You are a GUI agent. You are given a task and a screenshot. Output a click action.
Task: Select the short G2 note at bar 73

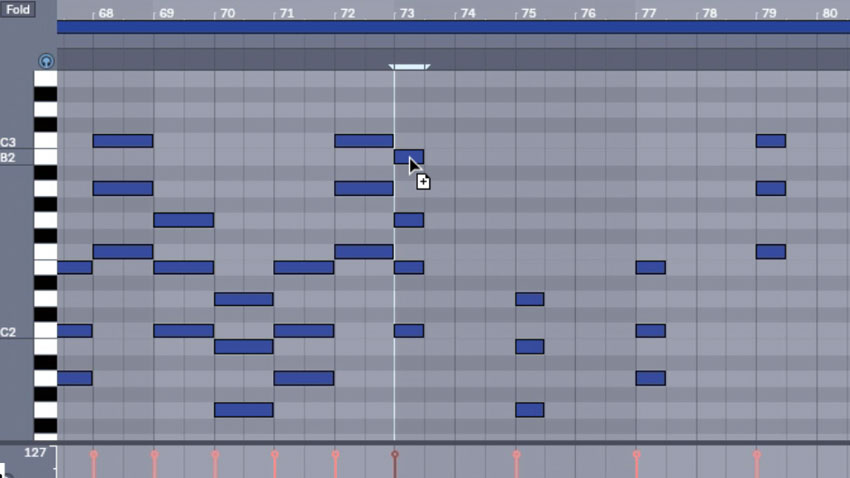coord(409,220)
